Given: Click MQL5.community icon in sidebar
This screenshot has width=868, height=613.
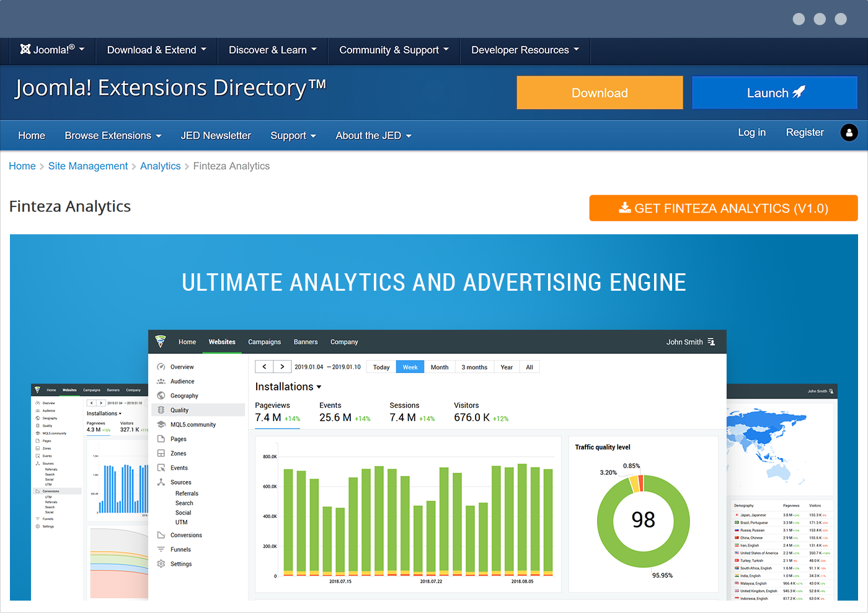Looking at the screenshot, I should [161, 425].
